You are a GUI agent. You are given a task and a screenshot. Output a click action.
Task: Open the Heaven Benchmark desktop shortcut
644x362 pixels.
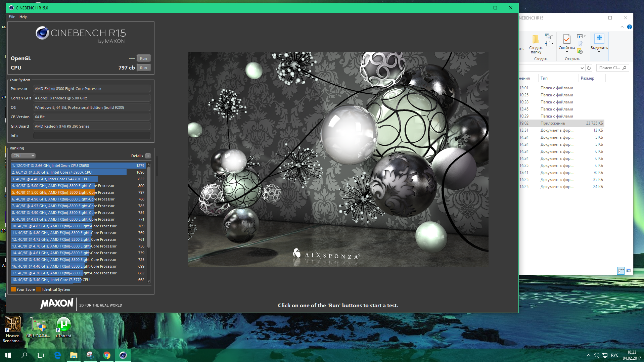[x=13, y=329]
